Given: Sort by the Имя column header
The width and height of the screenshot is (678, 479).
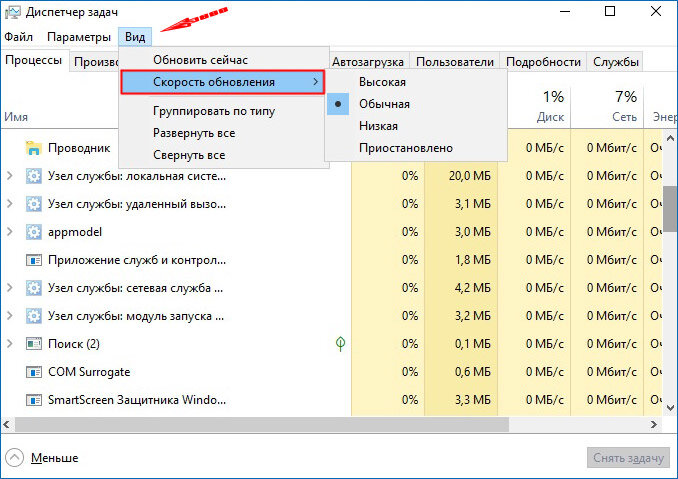Looking at the screenshot, I should tap(16, 117).
